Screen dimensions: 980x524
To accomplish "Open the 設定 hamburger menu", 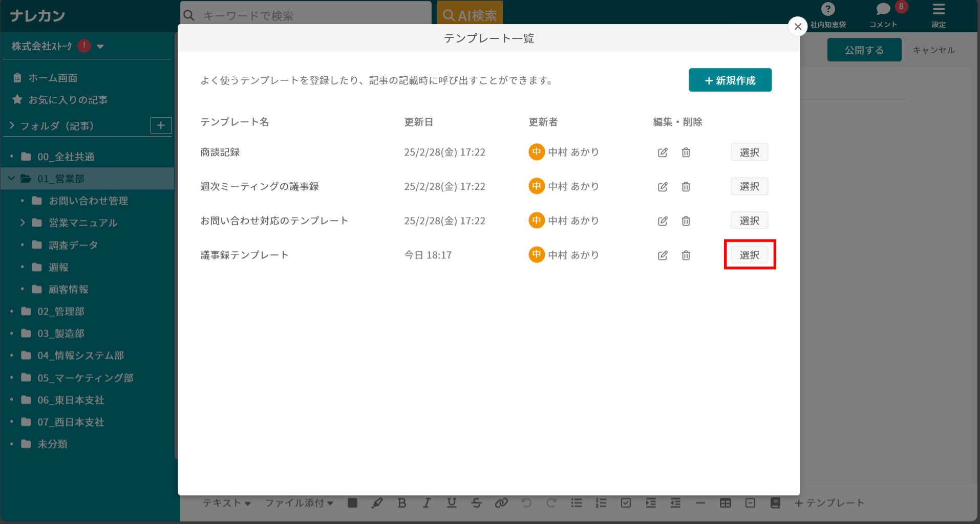I will coord(938,10).
